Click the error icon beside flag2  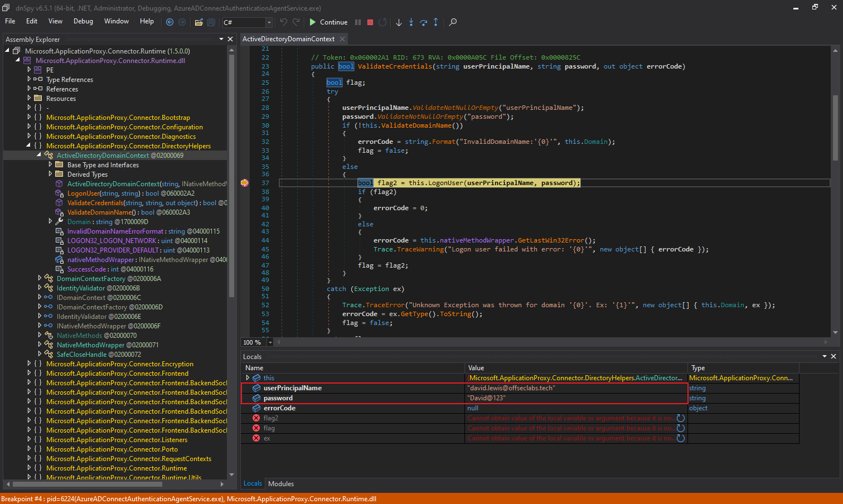[x=256, y=418]
